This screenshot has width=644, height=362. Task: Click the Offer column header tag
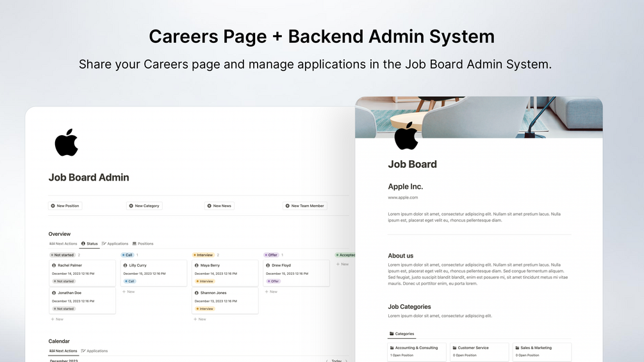(x=271, y=255)
